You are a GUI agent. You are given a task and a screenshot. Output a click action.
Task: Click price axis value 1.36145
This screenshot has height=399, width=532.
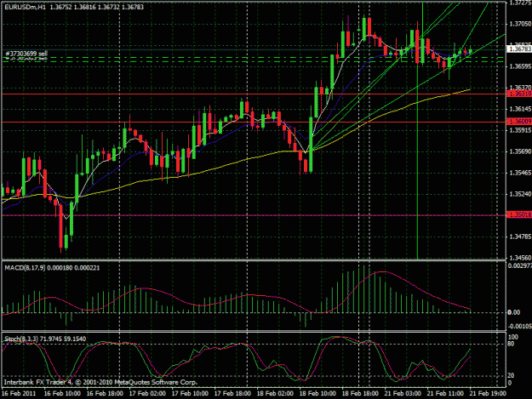(520, 109)
